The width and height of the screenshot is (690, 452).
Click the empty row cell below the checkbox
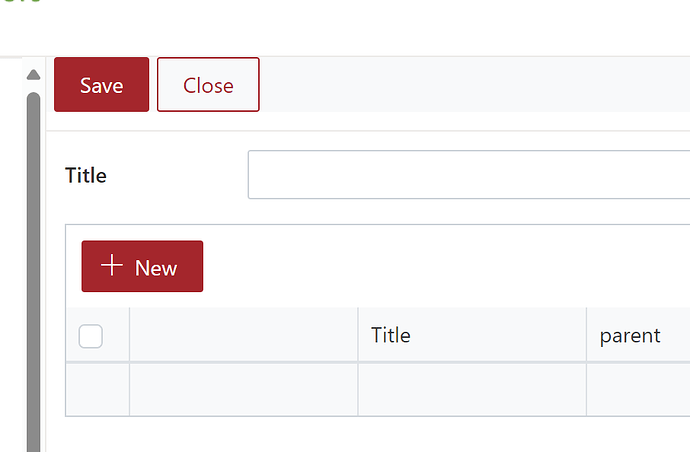coord(97,388)
